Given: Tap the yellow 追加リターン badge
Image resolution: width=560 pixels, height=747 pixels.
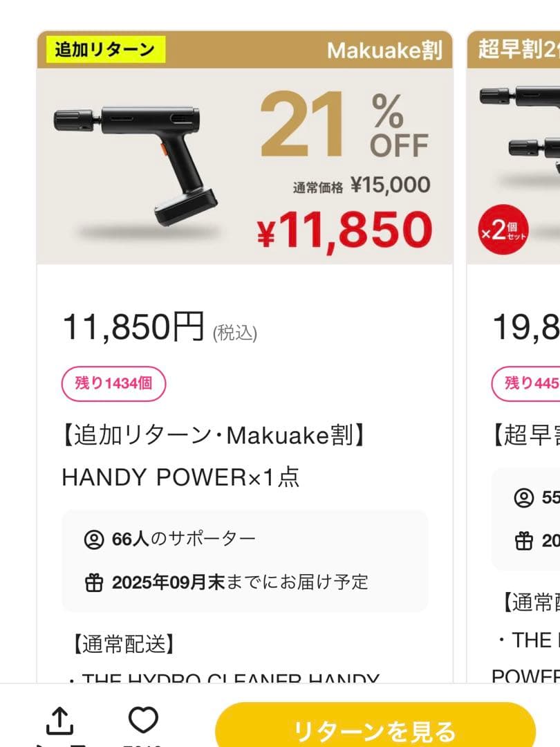Looking at the screenshot, I should pos(104,48).
